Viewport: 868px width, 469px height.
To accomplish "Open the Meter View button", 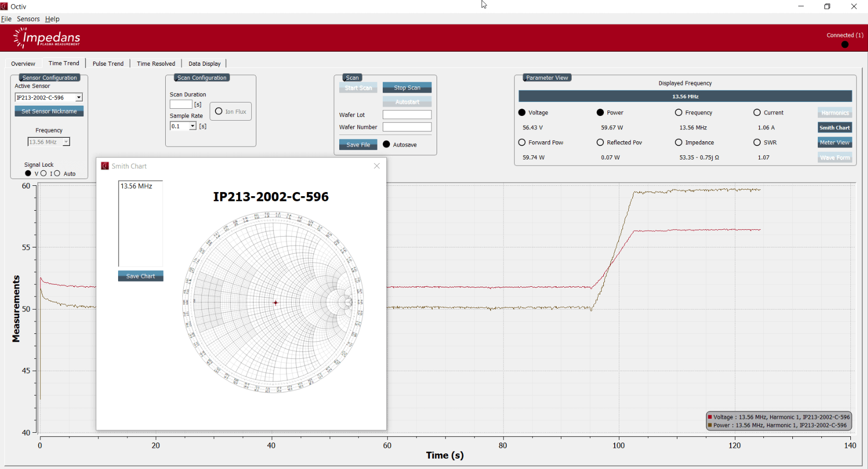I will (x=834, y=142).
